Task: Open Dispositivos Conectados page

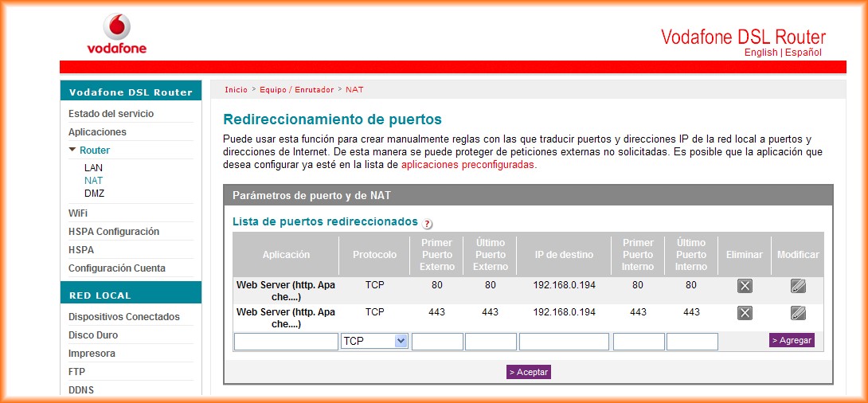Action: coord(123,317)
